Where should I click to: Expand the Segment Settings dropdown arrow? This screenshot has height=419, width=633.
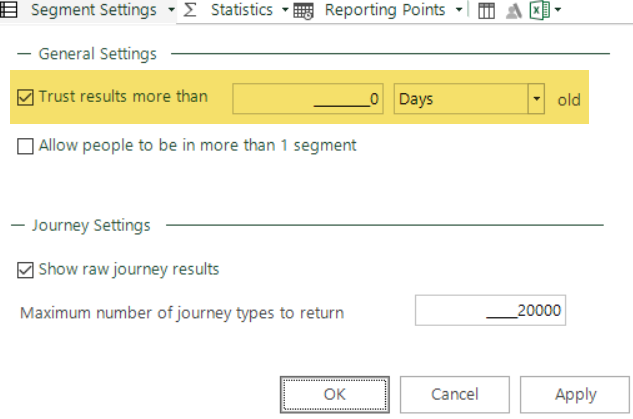172,10
